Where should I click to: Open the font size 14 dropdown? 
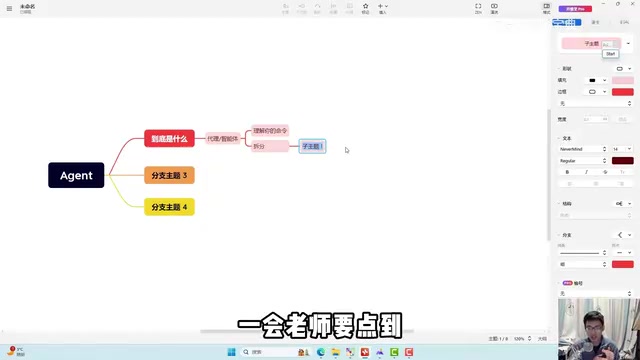[x=622, y=149]
